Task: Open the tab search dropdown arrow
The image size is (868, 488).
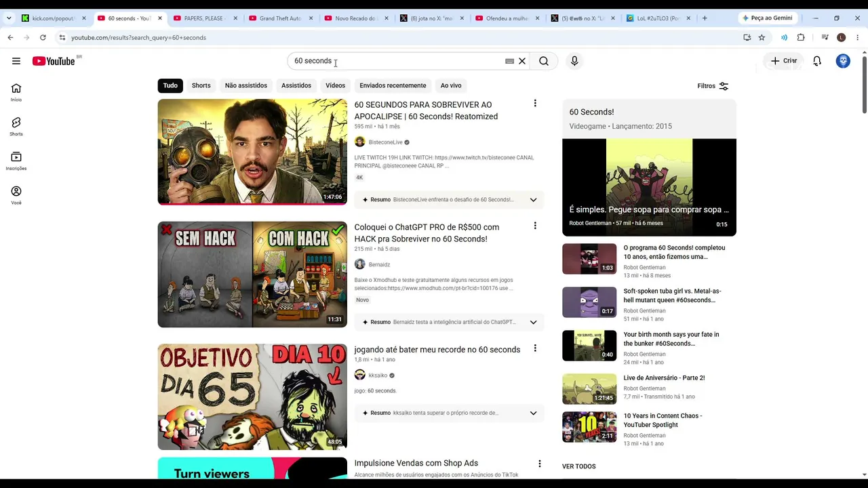Action: click(9, 18)
